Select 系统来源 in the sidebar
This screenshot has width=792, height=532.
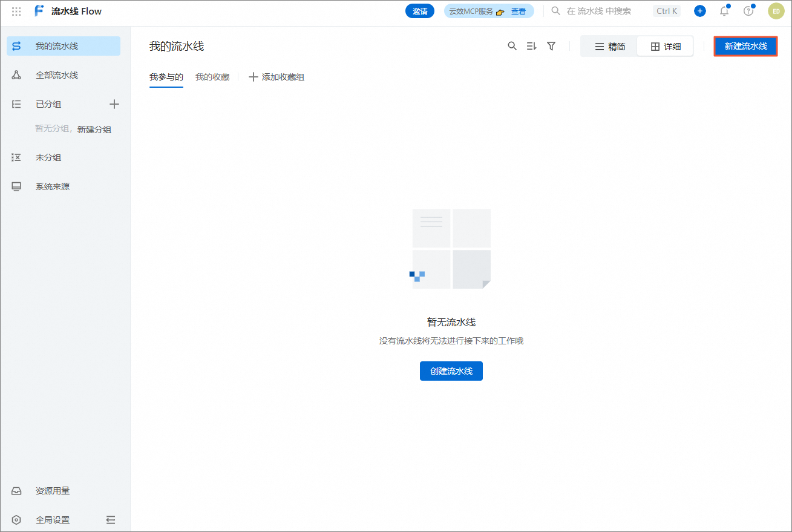click(x=64, y=186)
